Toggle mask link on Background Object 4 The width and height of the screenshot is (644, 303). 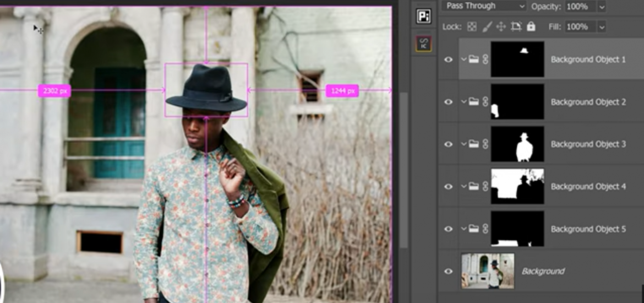[485, 186]
